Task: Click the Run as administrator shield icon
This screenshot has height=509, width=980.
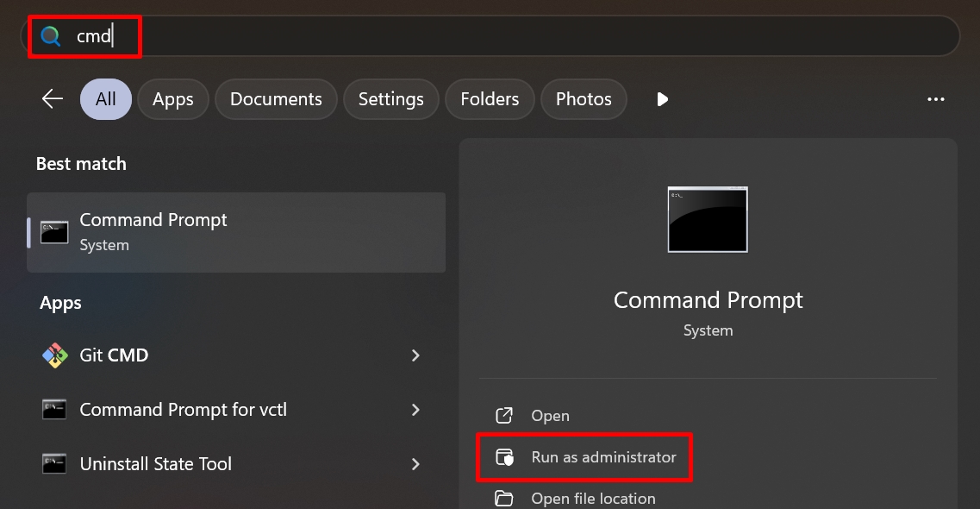Action: 504,457
